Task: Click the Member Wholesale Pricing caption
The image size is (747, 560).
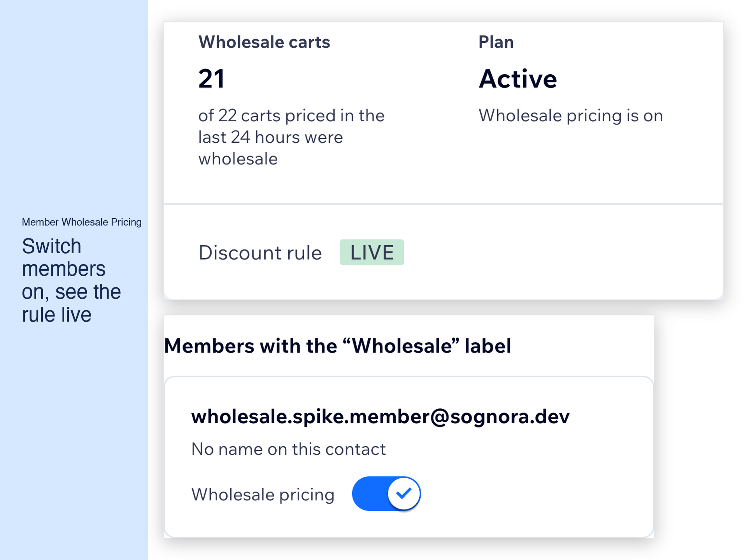Action: click(82, 222)
